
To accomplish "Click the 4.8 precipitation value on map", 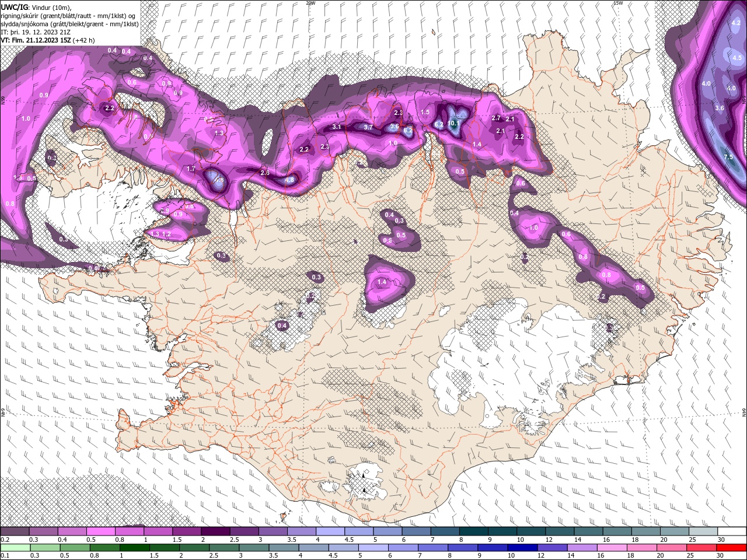I will pos(289,180).
